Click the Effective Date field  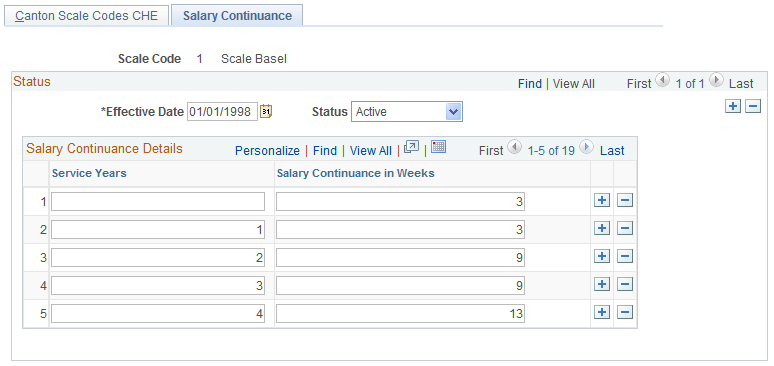point(223,112)
